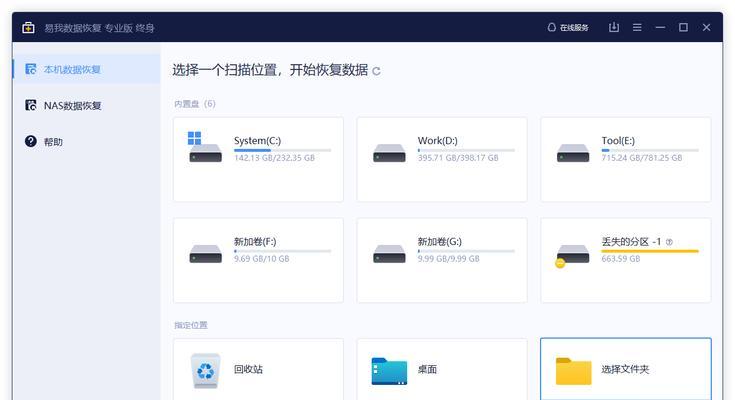Screen dimensions: 735x400
Task: Click System(C:) usage bar
Action: [283, 150]
